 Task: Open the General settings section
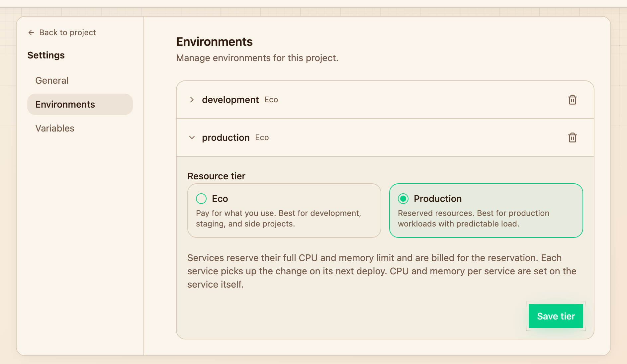[80, 80]
